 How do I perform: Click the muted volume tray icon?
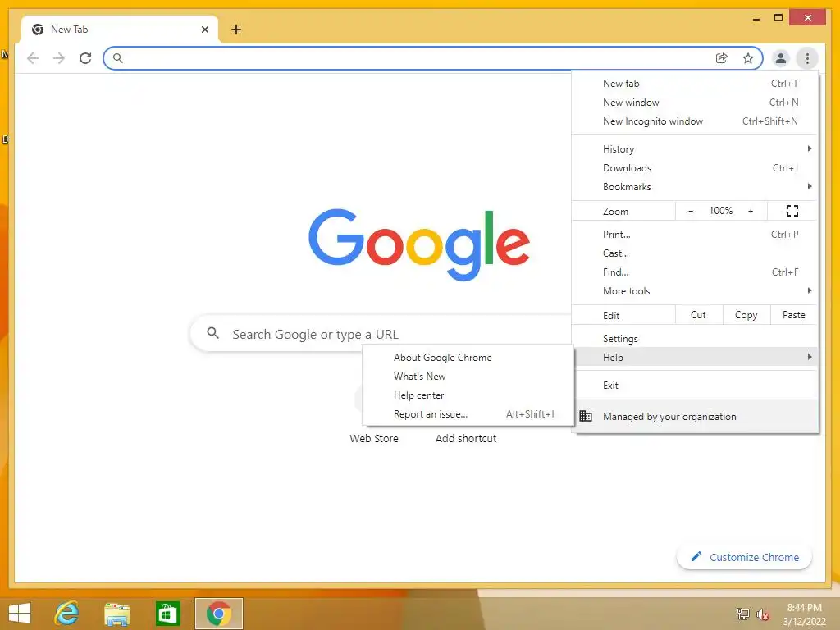(x=762, y=614)
